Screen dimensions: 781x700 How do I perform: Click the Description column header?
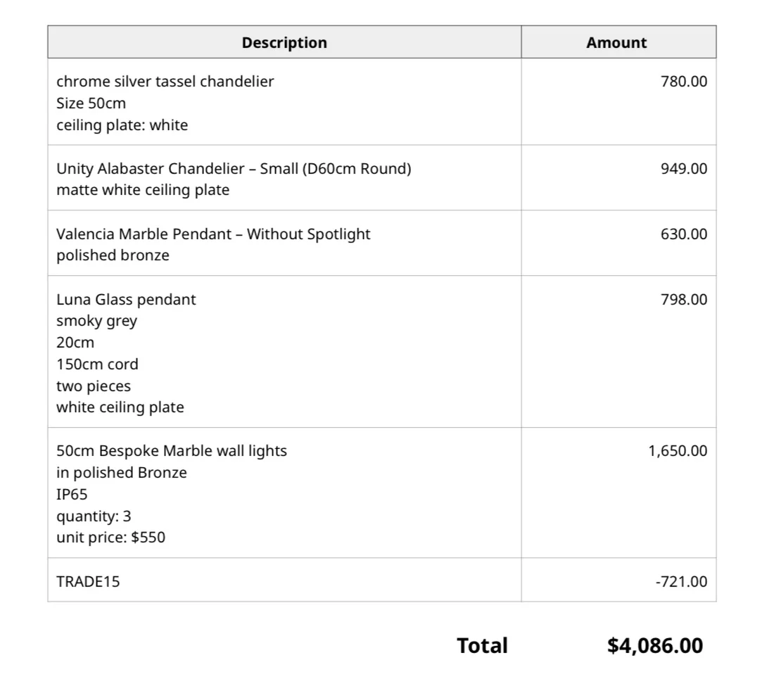click(284, 42)
